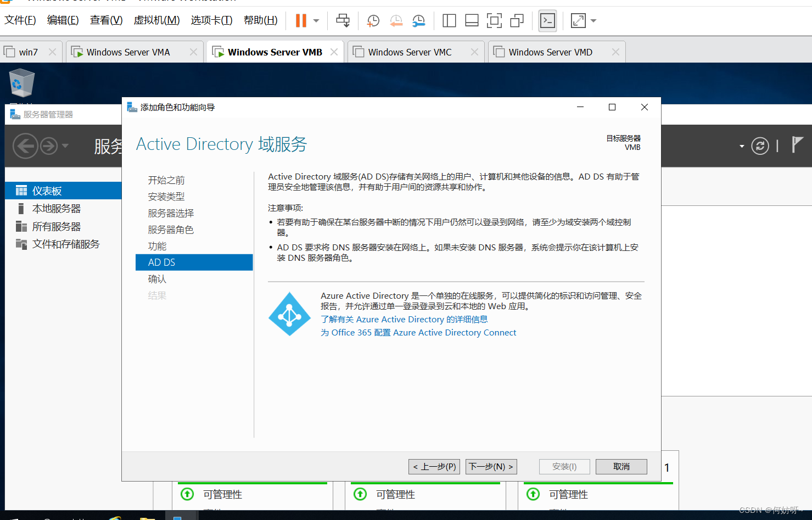This screenshot has width=812, height=520.
Task: Open the Recycle Bin on the desktop
Action: click(22, 83)
